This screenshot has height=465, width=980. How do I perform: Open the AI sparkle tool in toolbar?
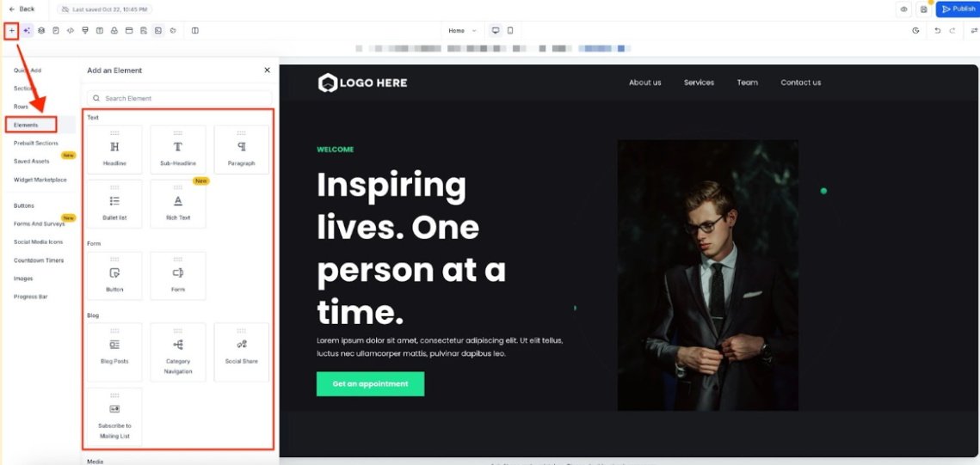tap(27, 31)
